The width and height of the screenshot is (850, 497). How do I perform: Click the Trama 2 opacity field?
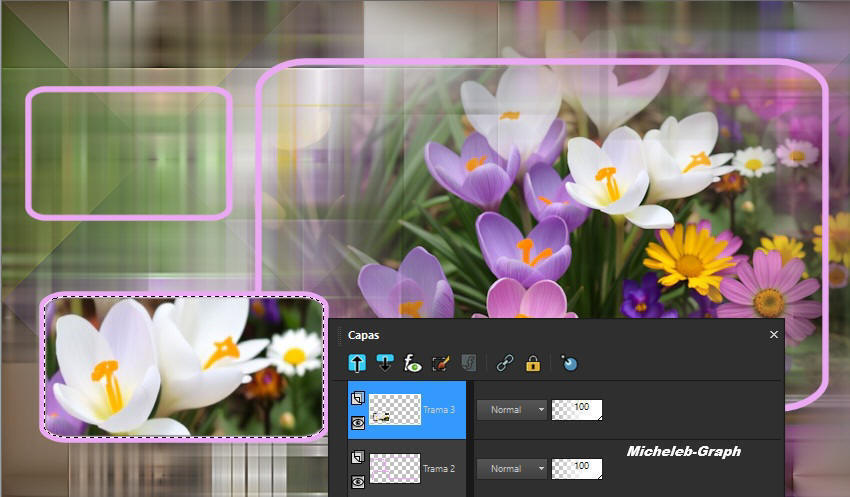577,468
